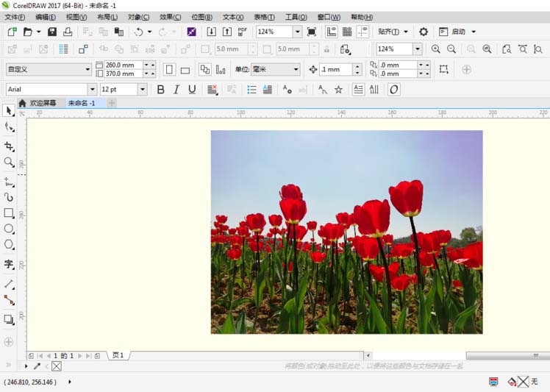Select the Crop tool
The image size is (550, 392).
(x=8, y=146)
